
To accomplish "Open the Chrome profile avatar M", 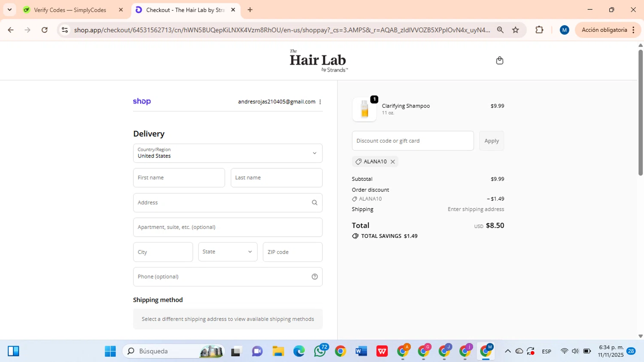I will coord(565,30).
